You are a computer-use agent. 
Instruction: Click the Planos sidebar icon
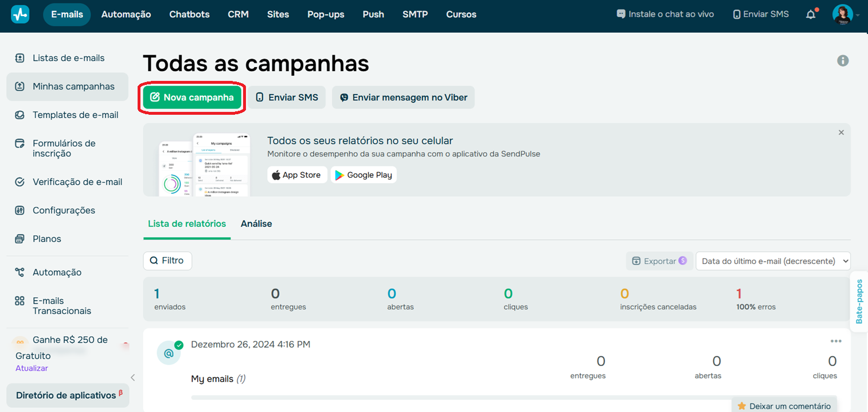click(20, 239)
